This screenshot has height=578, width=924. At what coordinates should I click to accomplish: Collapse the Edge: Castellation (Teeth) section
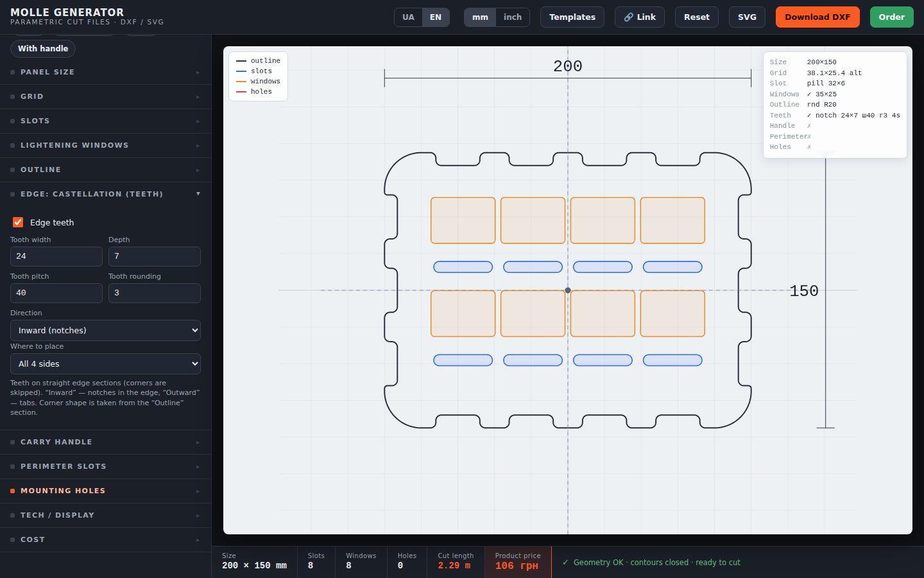pos(105,194)
